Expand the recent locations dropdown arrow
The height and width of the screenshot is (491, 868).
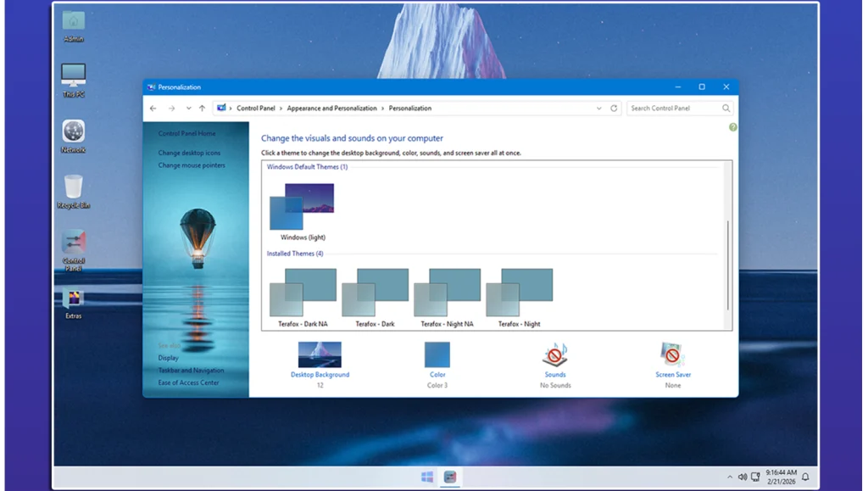point(187,109)
